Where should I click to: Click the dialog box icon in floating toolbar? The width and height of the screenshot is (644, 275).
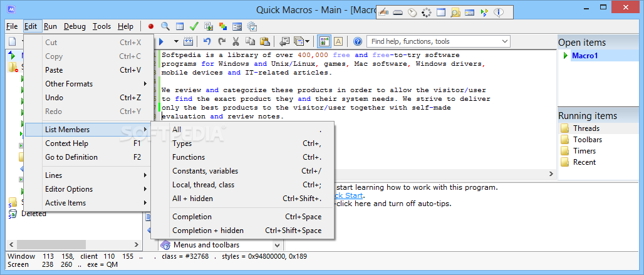[469, 13]
